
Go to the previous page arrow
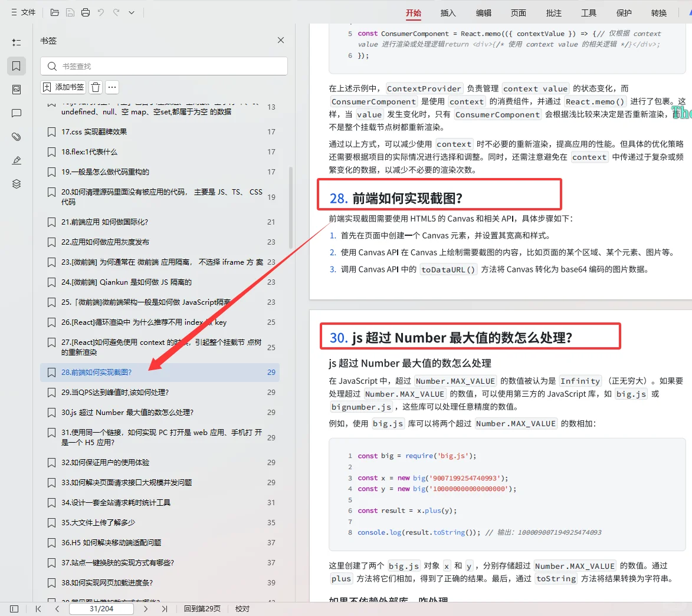point(57,609)
